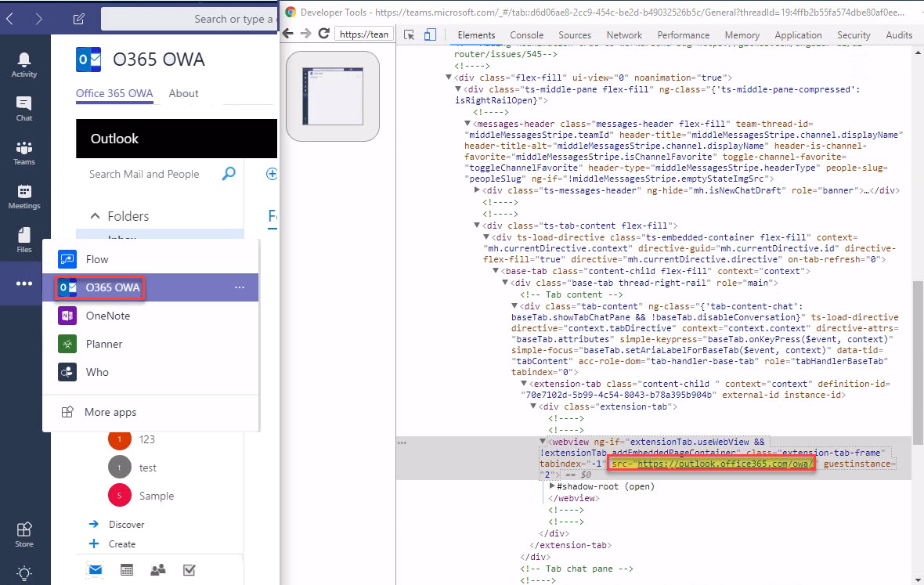This screenshot has height=585, width=924.
Task: Open OneNote from the apps flyout
Action: [x=151, y=316]
